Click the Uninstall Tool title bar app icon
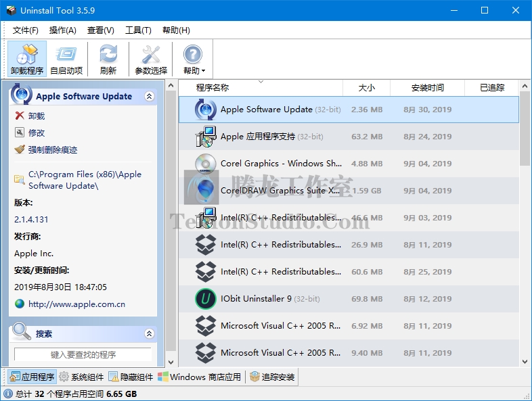Screen dimensions: 532x401 (12, 11)
